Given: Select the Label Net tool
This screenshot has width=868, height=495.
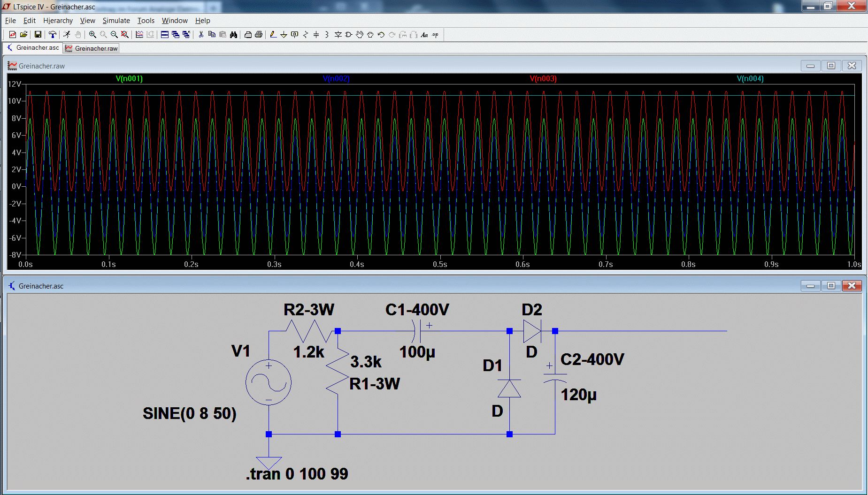Looking at the screenshot, I should [294, 35].
